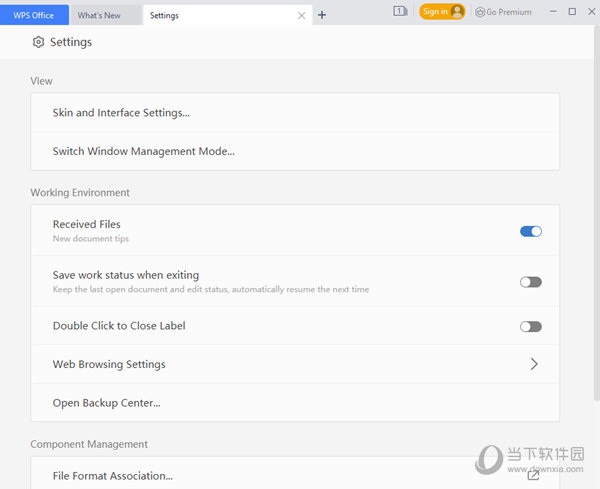Viewport: 600px width, 489px height.
Task: Click the window count icon beside Sign in
Action: 400,11
